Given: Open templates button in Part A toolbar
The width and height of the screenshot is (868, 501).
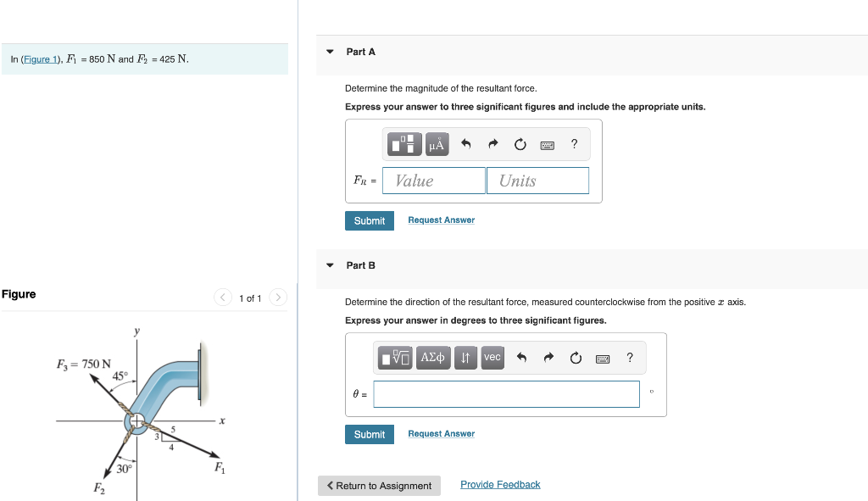Looking at the screenshot, I should pyautogui.click(x=404, y=144).
